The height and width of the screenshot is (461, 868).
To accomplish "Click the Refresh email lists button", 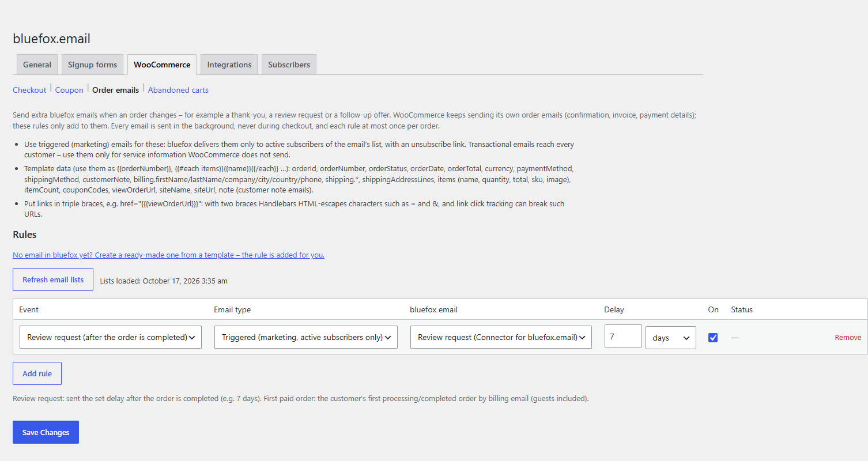I will (53, 279).
